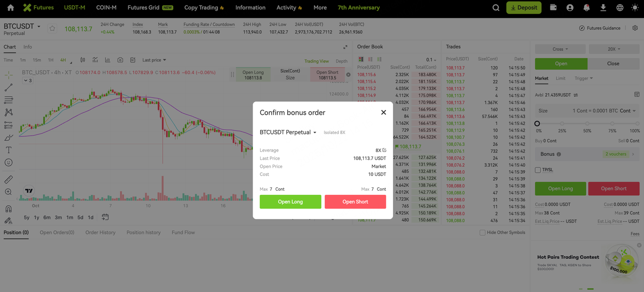This screenshot has height=292, width=644.
Task: Select the crosshair cursor tool
Action: pyautogui.click(x=9, y=75)
